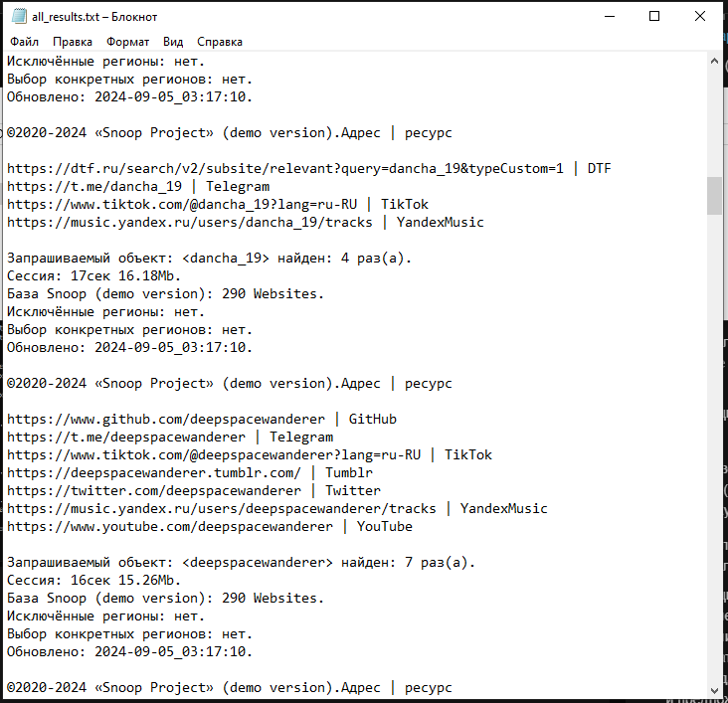Image resolution: width=728 pixels, height=703 pixels.
Task: Click the word 'DTF' resource label
Action: [600, 168]
